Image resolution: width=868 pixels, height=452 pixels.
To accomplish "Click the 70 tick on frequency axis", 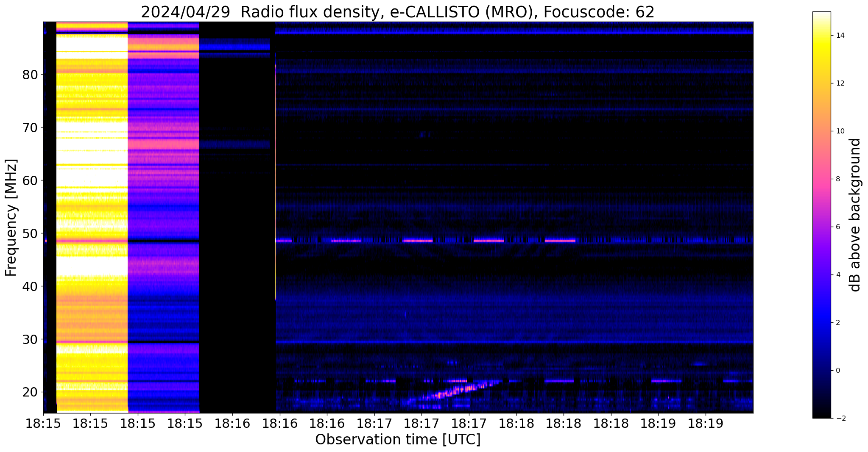I will (x=30, y=128).
